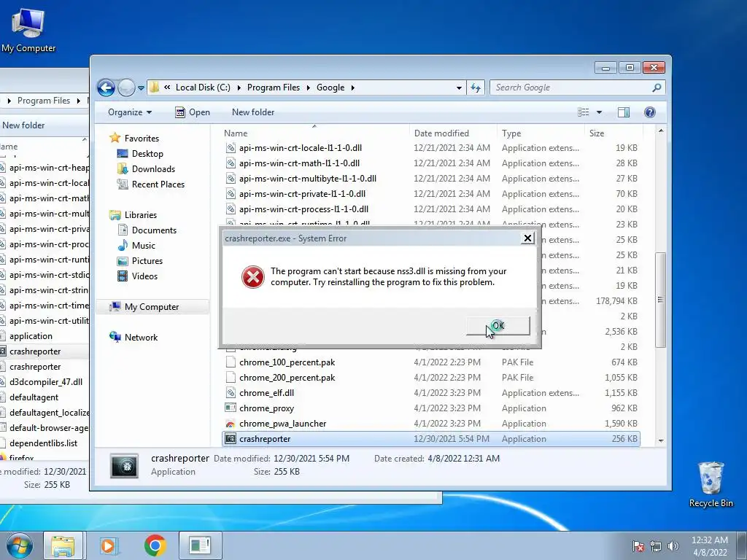Open the Recycle Bin desktop icon
The height and width of the screenshot is (560, 747).
click(711, 484)
